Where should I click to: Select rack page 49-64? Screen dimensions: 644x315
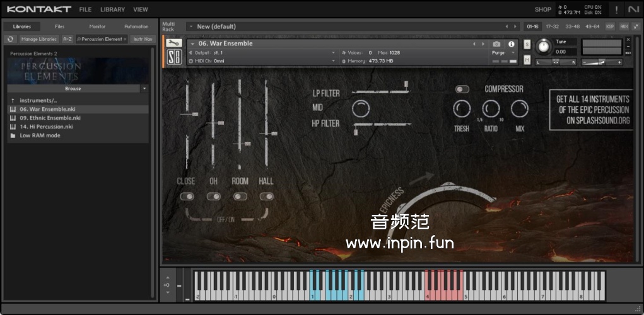593,26
